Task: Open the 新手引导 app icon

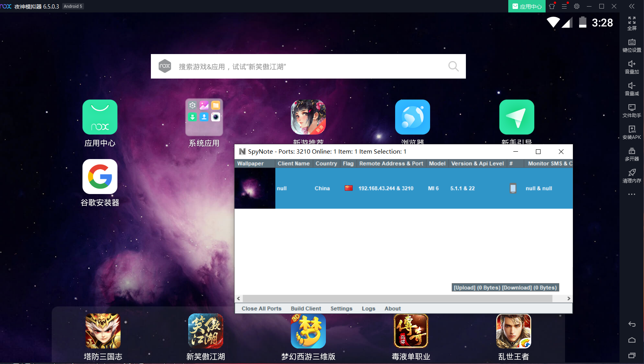Action: [x=517, y=117]
